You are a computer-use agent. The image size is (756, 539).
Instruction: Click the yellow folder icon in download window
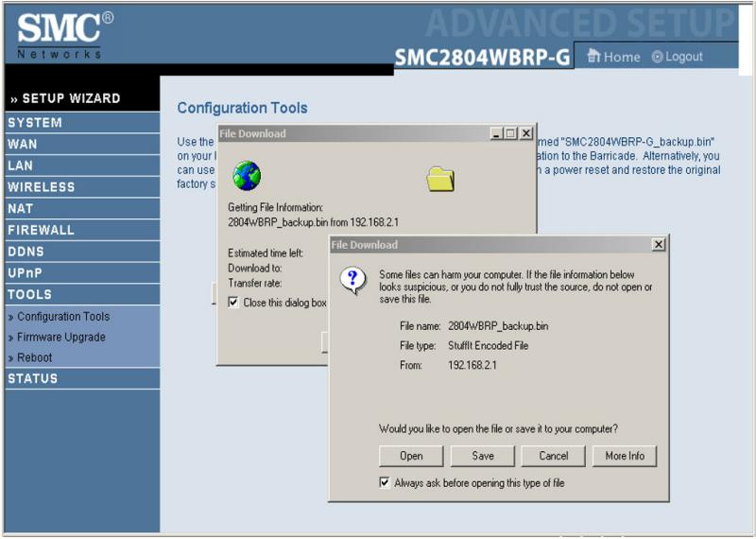[440, 179]
